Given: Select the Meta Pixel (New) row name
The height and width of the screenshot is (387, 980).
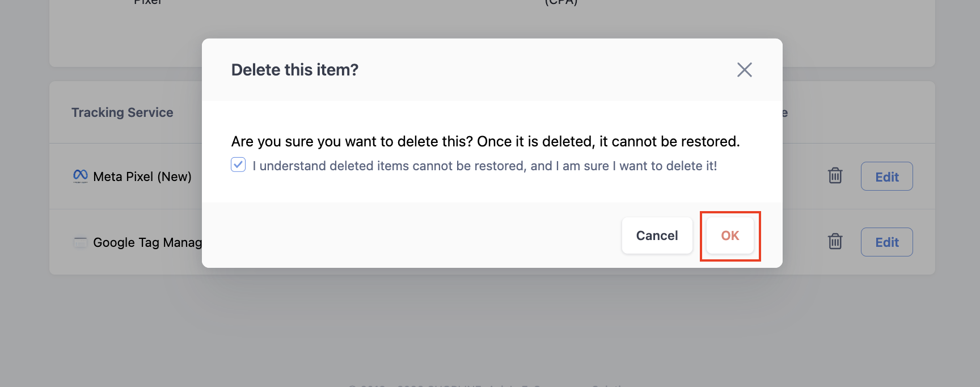Looking at the screenshot, I should (x=142, y=176).
